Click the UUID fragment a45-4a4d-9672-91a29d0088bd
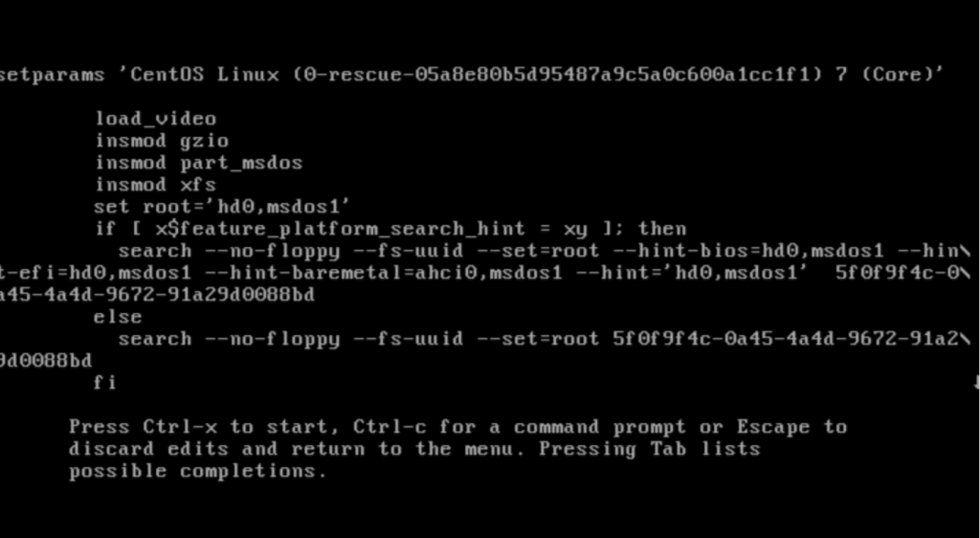 pyautogui.click(x=157, y=295)
